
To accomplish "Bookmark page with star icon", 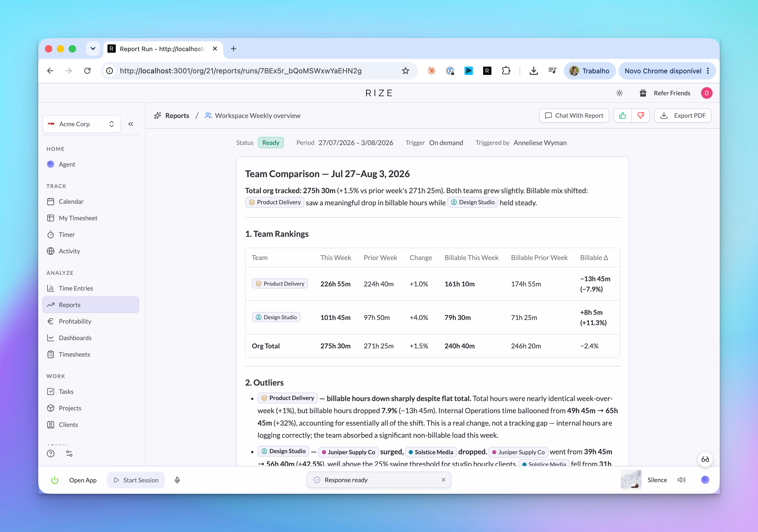I will [x=405, y=71].
